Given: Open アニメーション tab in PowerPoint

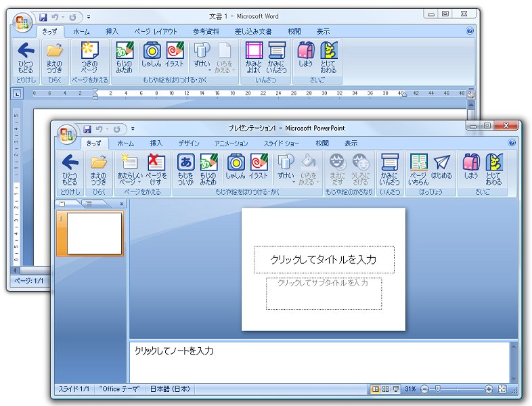Looking at the screenshot, I should coord(231,143).
